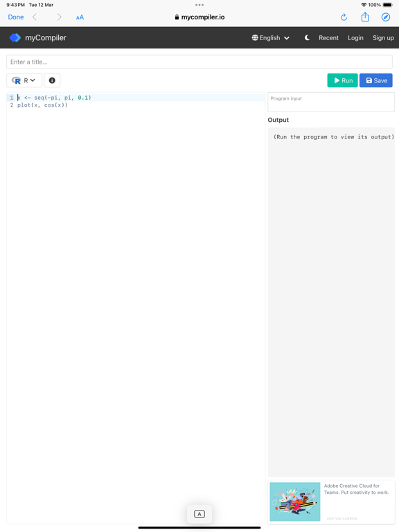Tap the mycompiler.io address bar
The height and width of the screenshot is (532, 399).
(199, 17)
